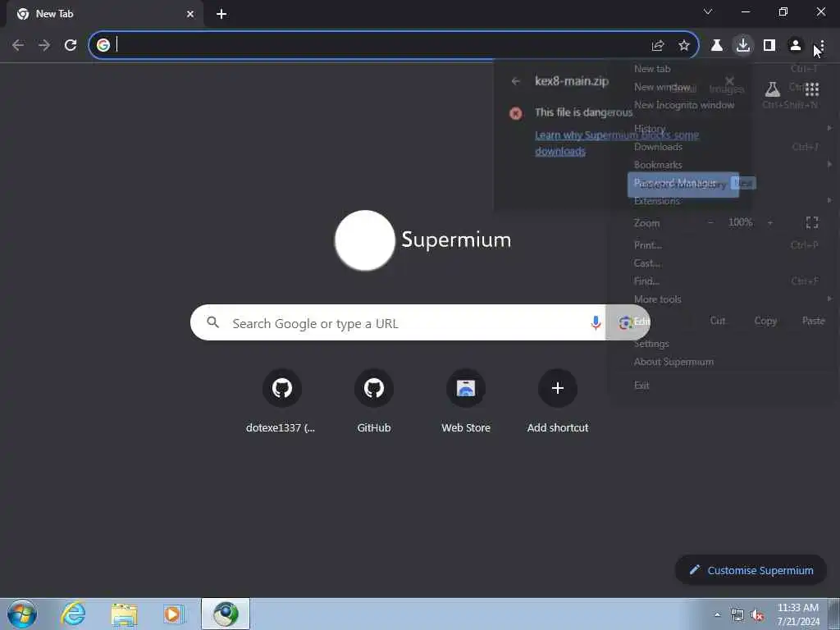
Task: Click the back navigation arrow in toolbar
Action: coord(18,45)
